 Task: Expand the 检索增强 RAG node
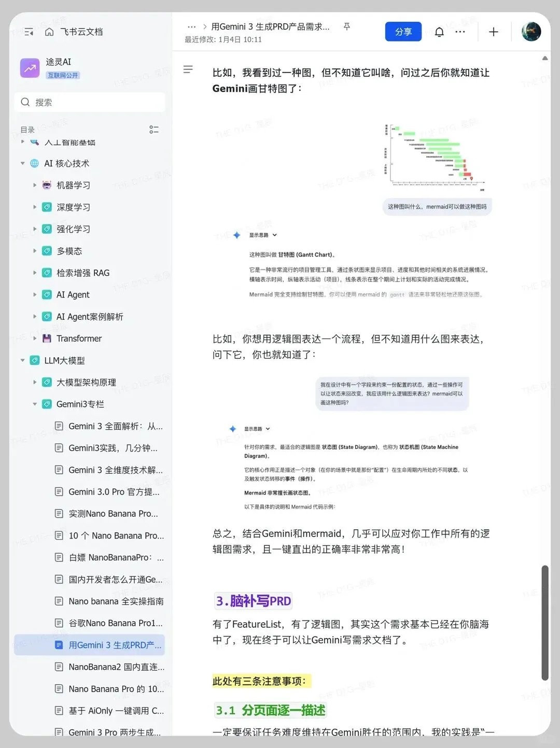(x=35, y=273)
